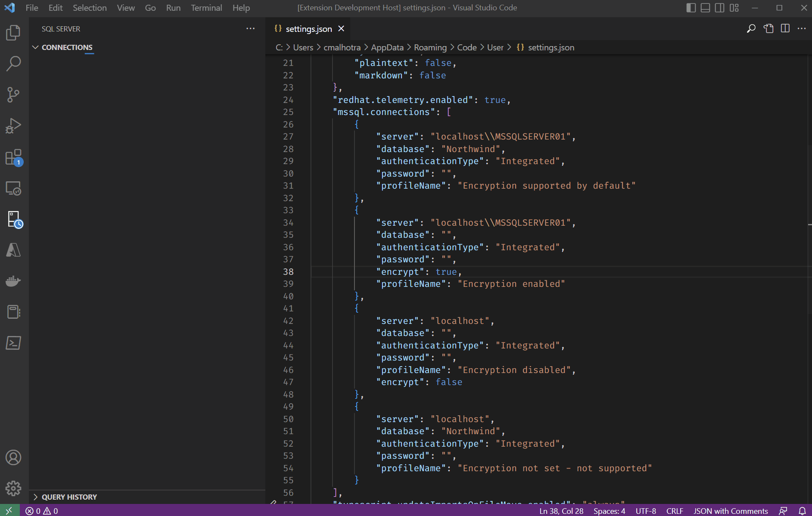The image size is (812, 516).
Task: Open the Run menu
Action: (x=173, y=8)
